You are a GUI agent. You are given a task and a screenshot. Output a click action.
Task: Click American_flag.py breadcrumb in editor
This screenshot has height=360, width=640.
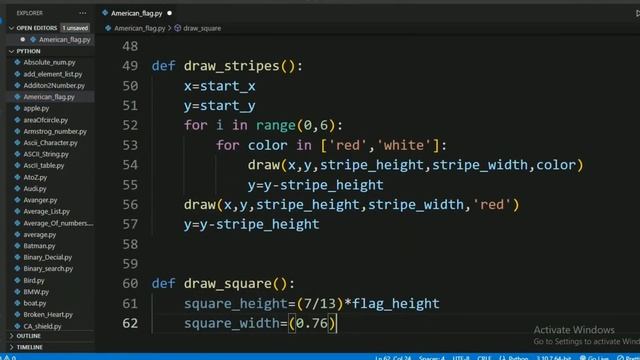[x=139, y=28]
